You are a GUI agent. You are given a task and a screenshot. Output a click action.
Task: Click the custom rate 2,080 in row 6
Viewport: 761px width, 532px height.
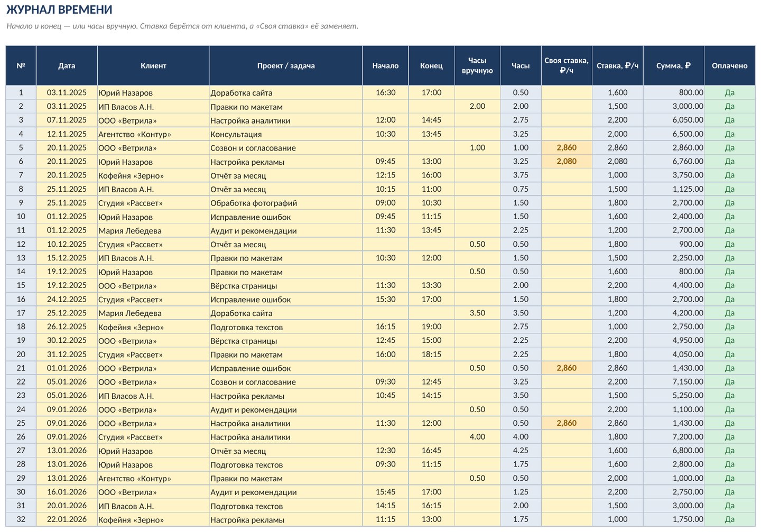(567, 162)
